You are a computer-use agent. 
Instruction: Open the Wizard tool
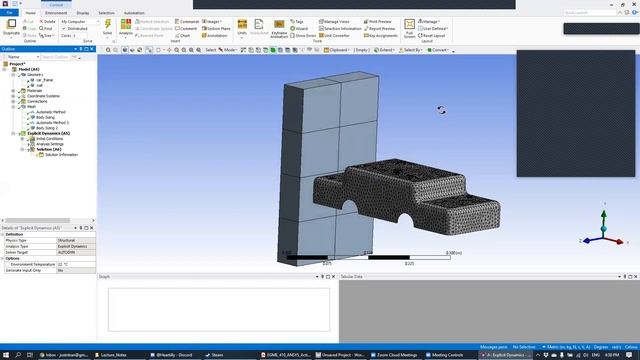[299, 29]
